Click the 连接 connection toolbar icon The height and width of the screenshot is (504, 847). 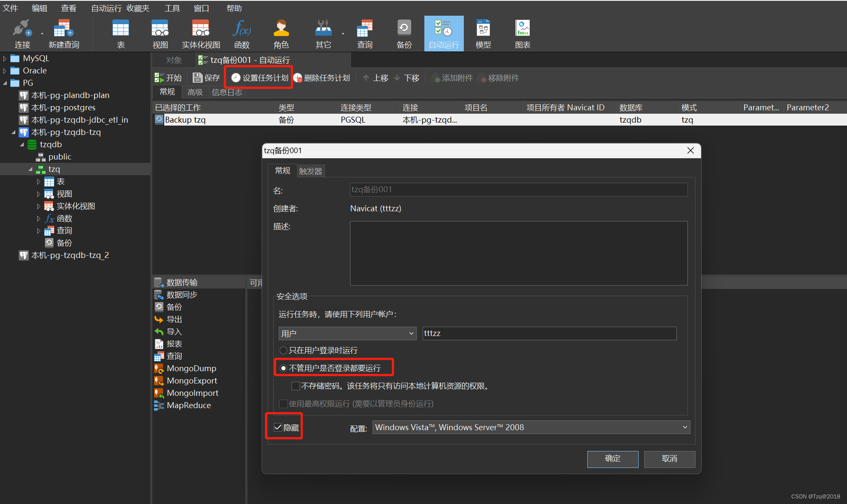click(22, 34)
